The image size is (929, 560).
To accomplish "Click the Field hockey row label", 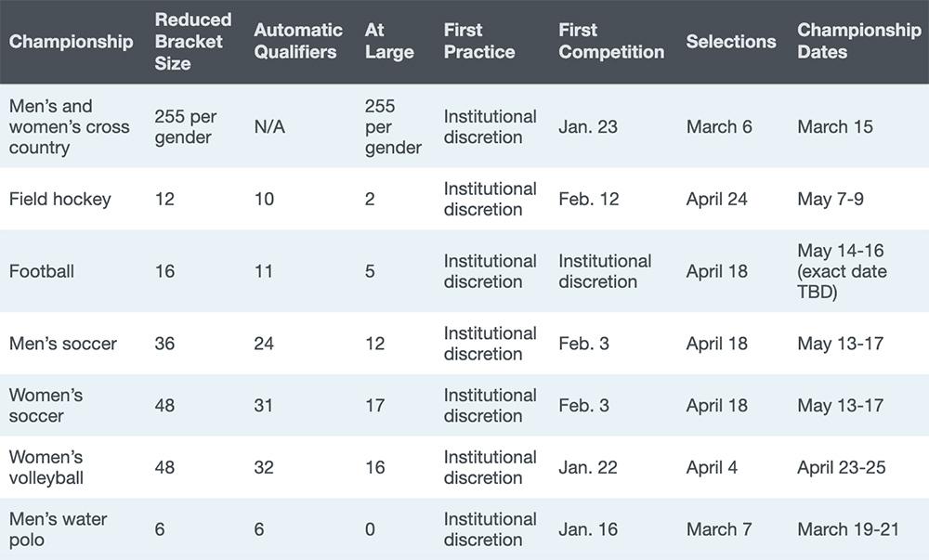I will (59, 199).
